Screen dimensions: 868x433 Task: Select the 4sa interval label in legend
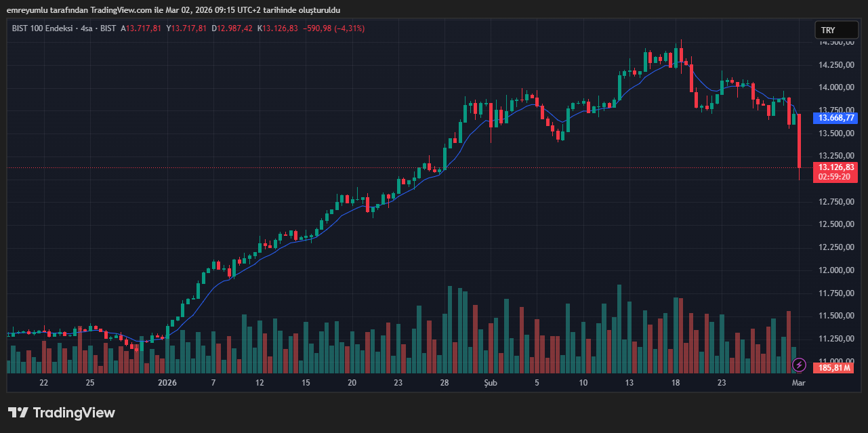(x=86, y=28)
